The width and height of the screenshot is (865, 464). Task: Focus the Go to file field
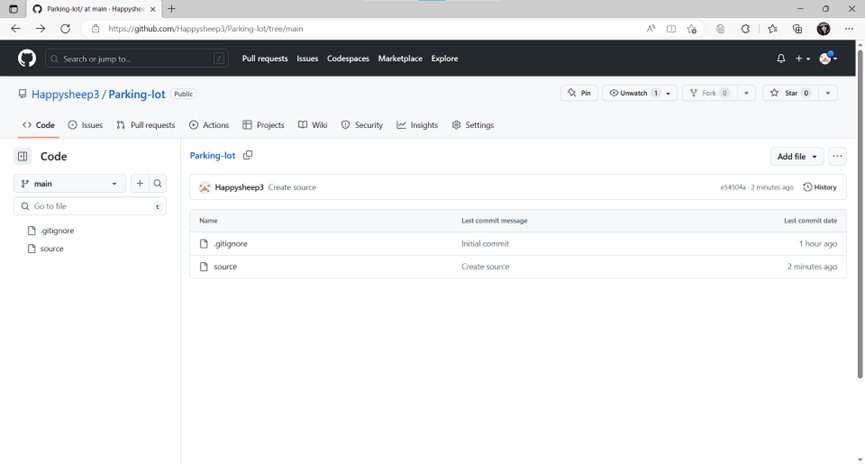click(x=90, y=206)
